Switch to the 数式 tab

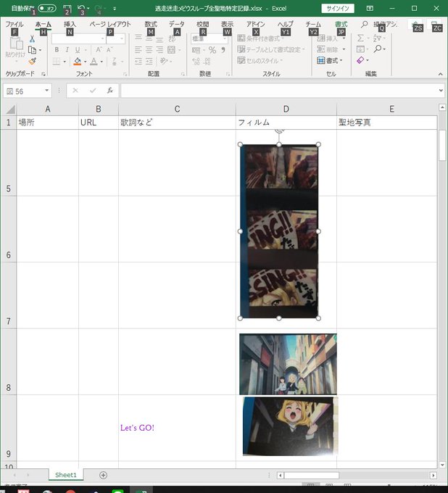(151, 24)
